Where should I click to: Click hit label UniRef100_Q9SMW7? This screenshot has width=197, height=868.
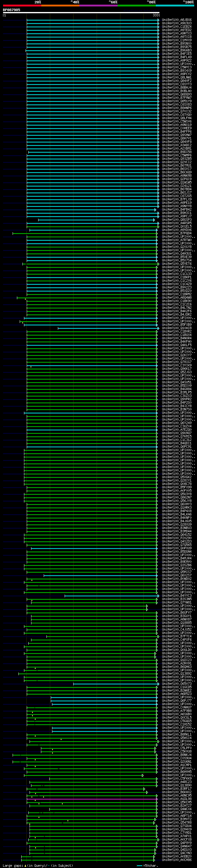(x=177, y=135)
